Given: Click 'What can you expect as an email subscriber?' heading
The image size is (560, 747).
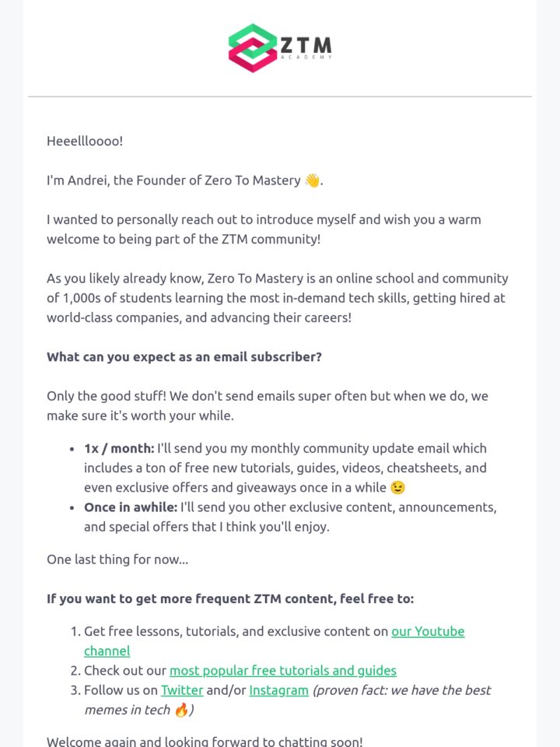Looking at the screenshot, I should click(x=184, y=357).
